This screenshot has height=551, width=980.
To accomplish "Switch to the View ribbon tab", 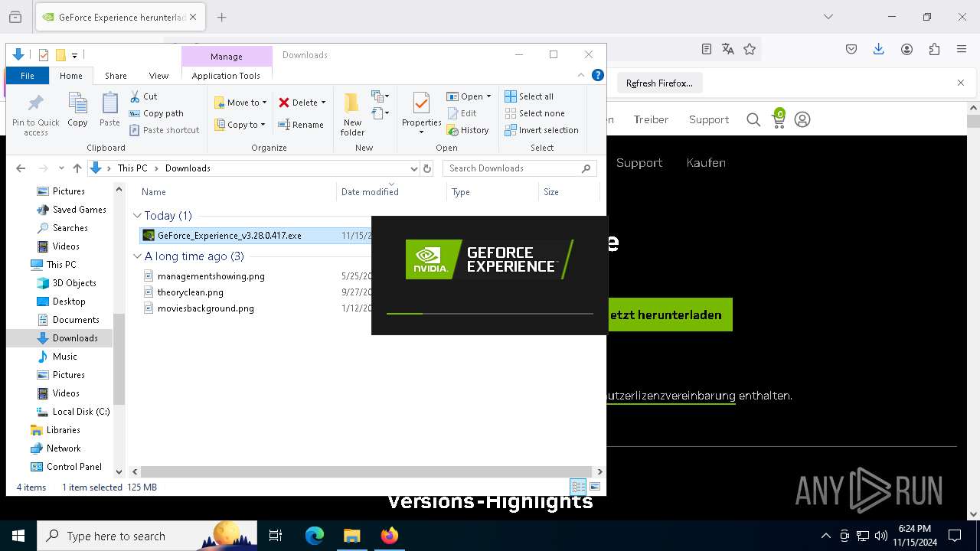I will (158, 76).
